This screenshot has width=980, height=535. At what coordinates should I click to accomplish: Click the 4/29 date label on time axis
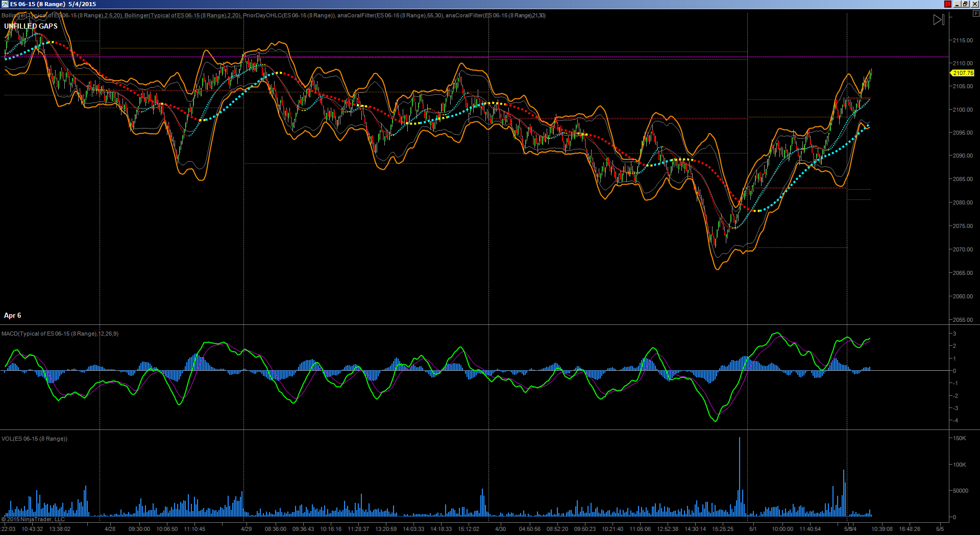[246, 529]
